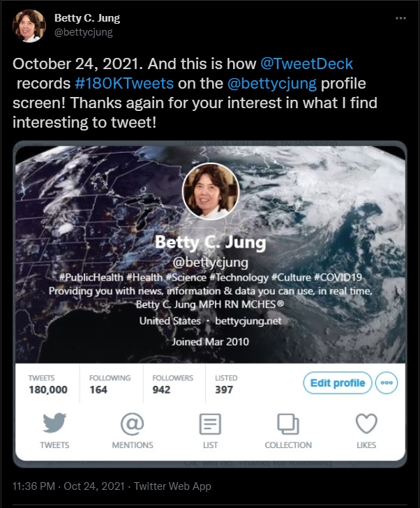The height and width of the screenshot is (508, 420).
Task: Open the Collection icon
Action: pyautogui.click(x=288, y=424)
